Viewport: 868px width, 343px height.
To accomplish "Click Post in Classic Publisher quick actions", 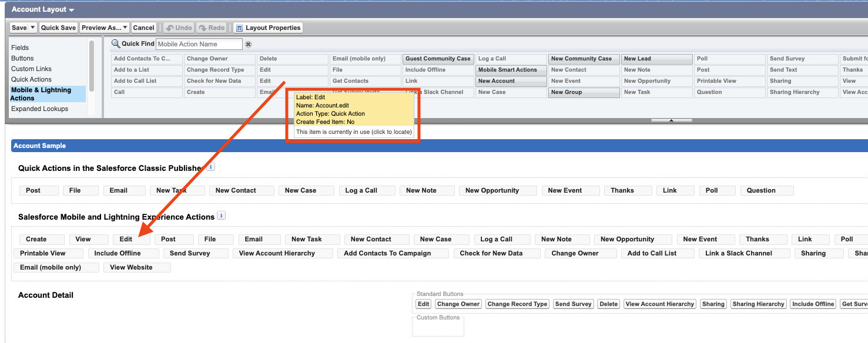I will coord(39,190).
